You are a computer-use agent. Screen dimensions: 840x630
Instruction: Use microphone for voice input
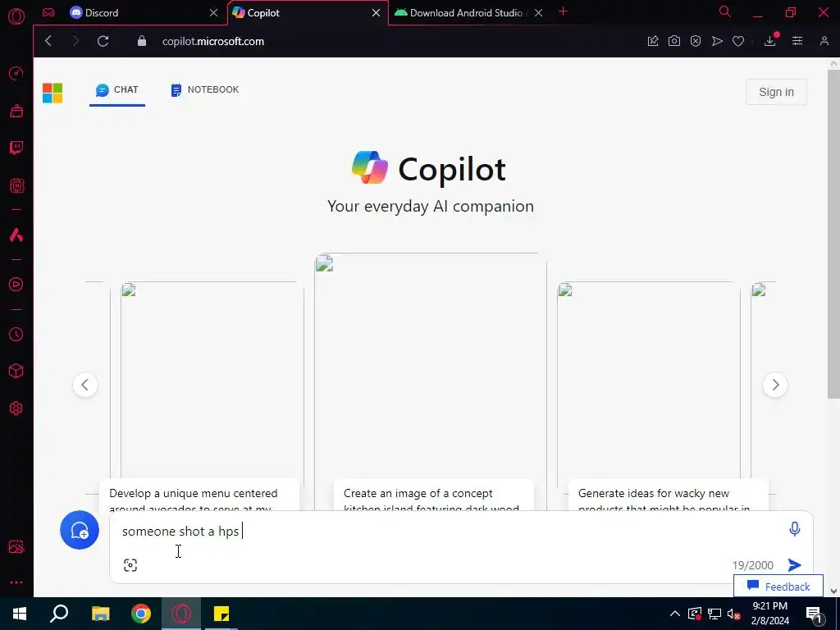pyautogui.click(x=794, y=529)
